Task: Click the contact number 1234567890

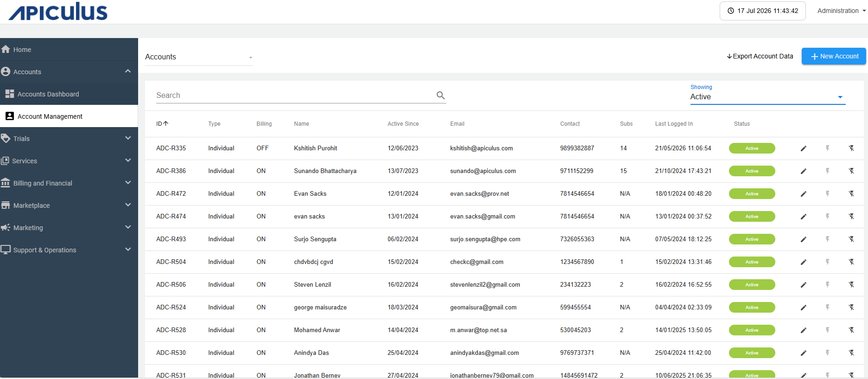Action: [577, 262]
